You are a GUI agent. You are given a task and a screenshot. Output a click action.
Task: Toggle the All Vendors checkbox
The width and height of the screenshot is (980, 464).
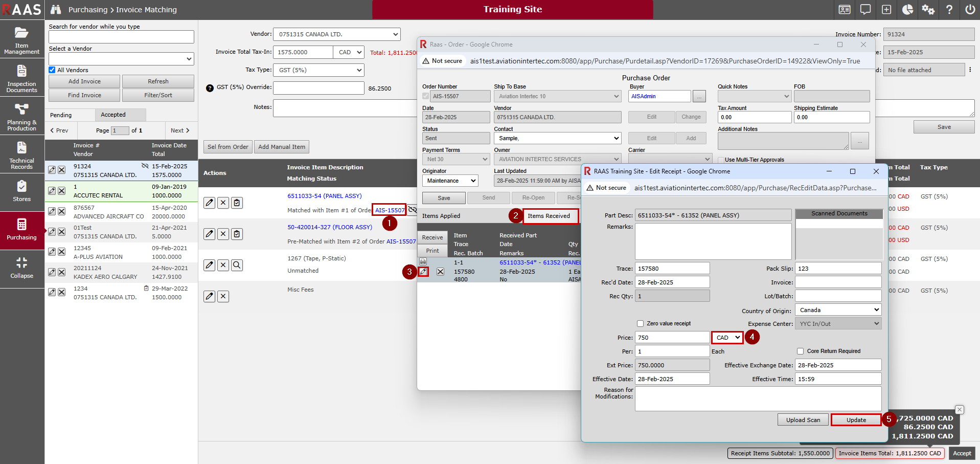[x=52, y=70]
